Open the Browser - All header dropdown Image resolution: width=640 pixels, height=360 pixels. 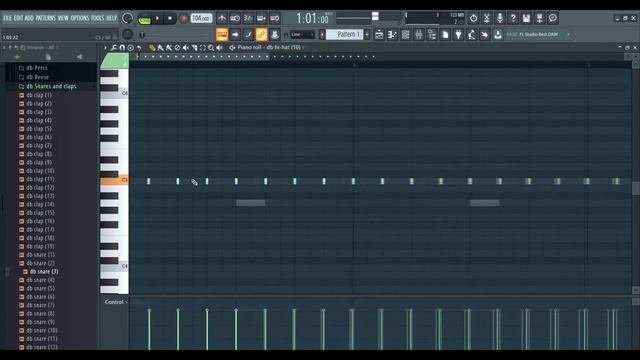tap(43, 48)
